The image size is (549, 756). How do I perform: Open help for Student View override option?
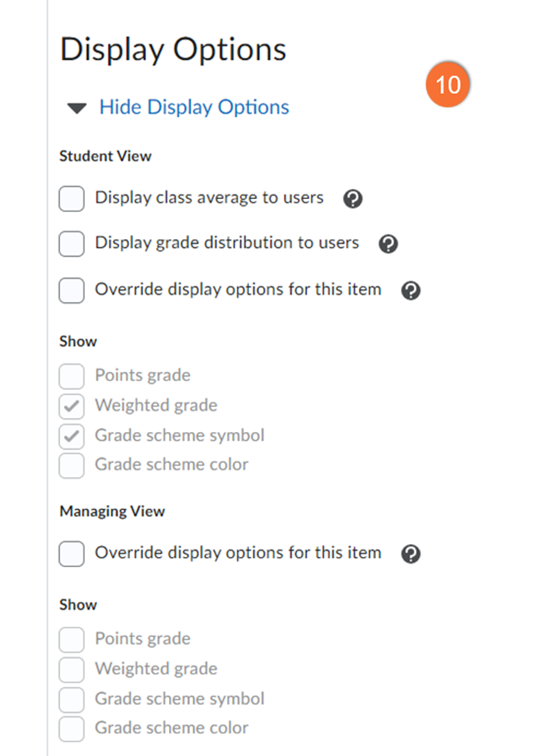410,290
